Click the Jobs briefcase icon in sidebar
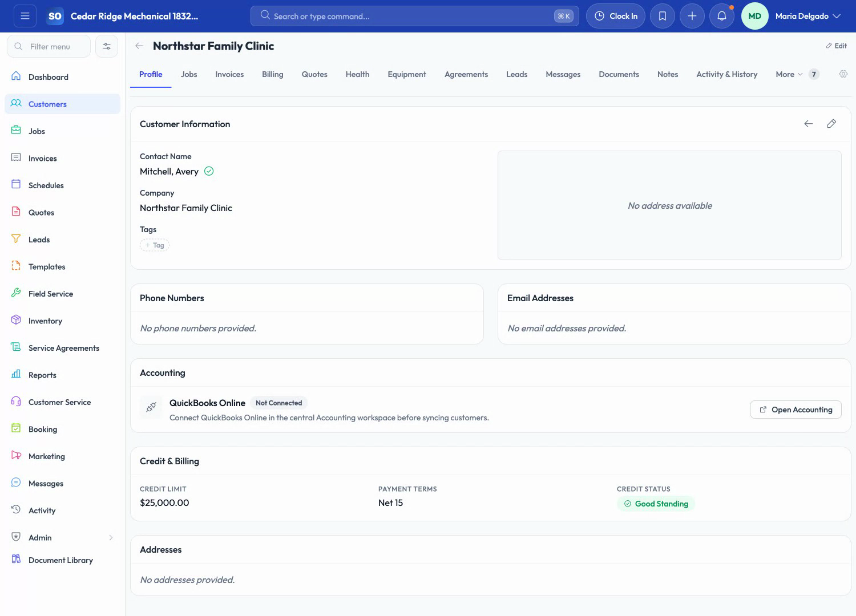The image size is (856, 616). coord(16,131)
